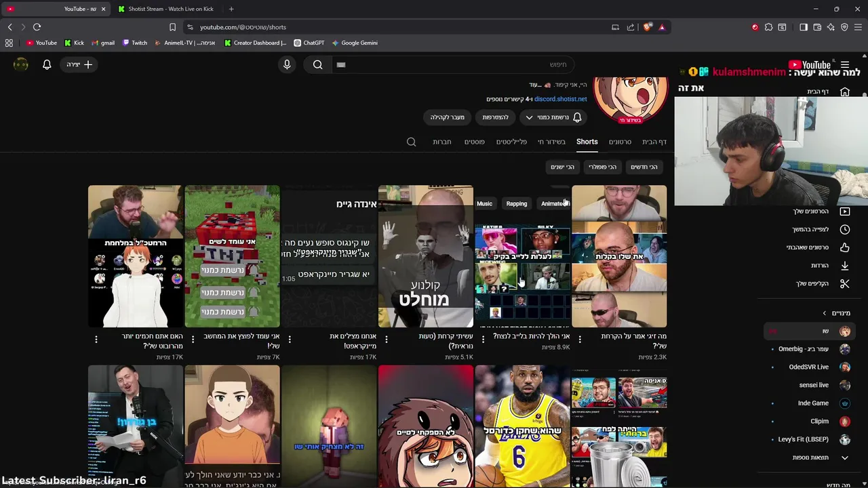Screen dimensions: 868x488
Task: Switch to the channel 'בשידור חי' tab
Action: (551, 142)
